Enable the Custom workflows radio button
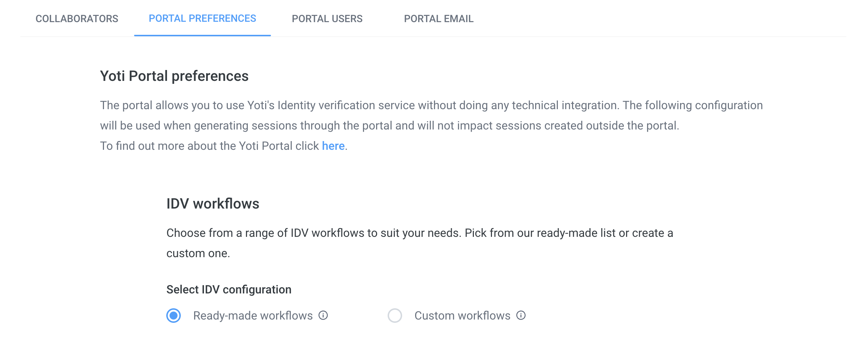The image size is (868, 354). point(395,316)
